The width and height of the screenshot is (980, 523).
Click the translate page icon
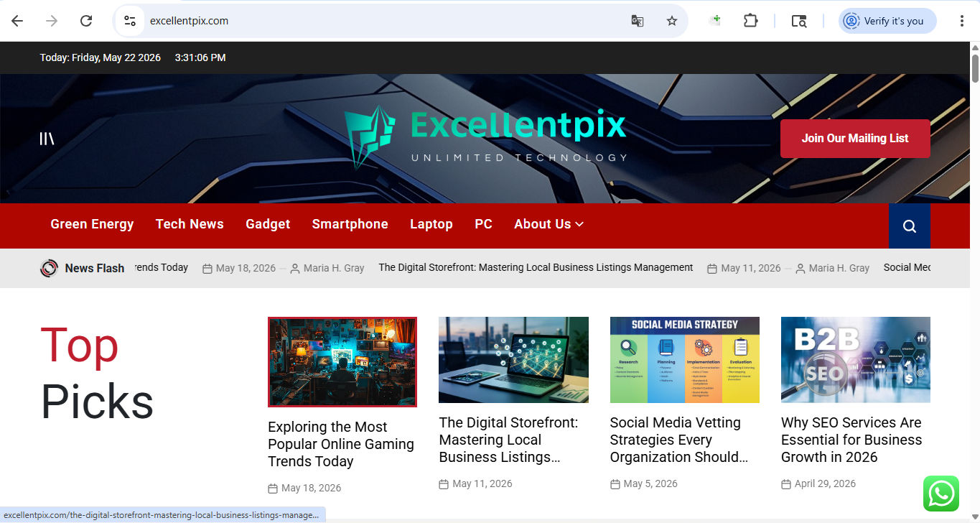[x=638, y=21]
